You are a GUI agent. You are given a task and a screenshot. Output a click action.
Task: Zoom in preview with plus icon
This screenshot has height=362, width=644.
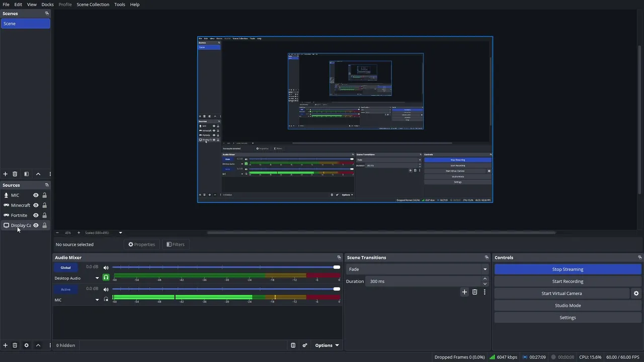(77, 233)
